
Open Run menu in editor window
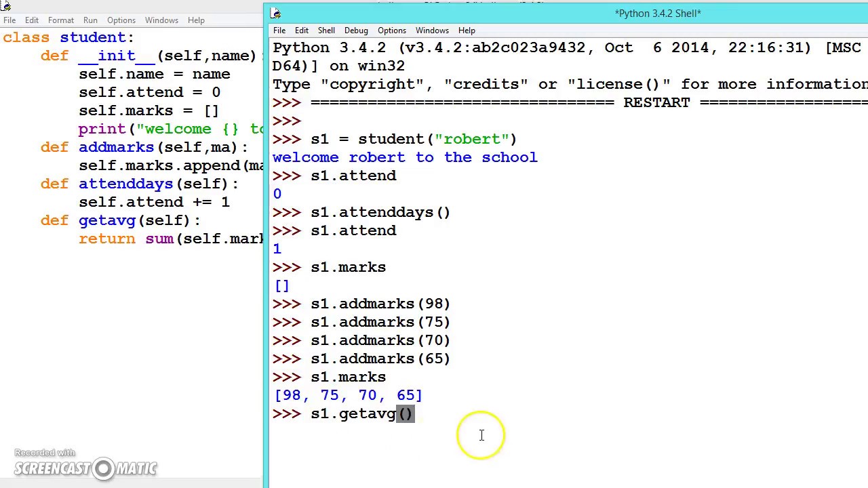90,20
